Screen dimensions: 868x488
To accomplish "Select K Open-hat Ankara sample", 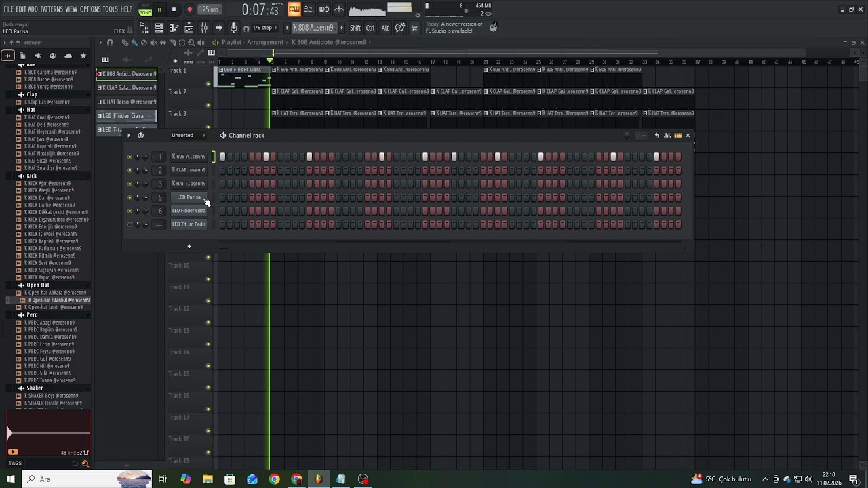I will click(55, 293).
